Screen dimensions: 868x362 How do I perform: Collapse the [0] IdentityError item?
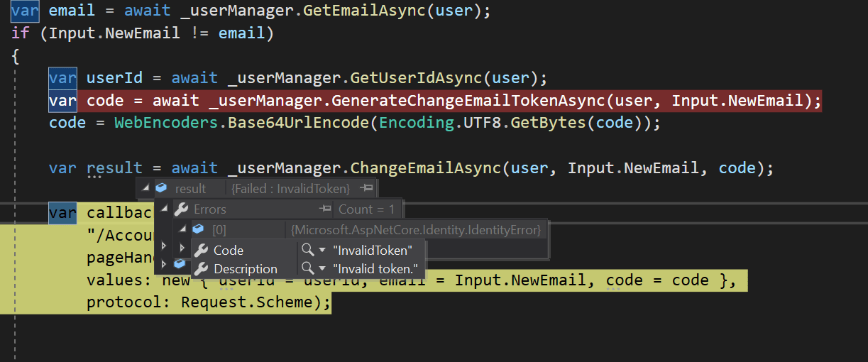(182, 229)
